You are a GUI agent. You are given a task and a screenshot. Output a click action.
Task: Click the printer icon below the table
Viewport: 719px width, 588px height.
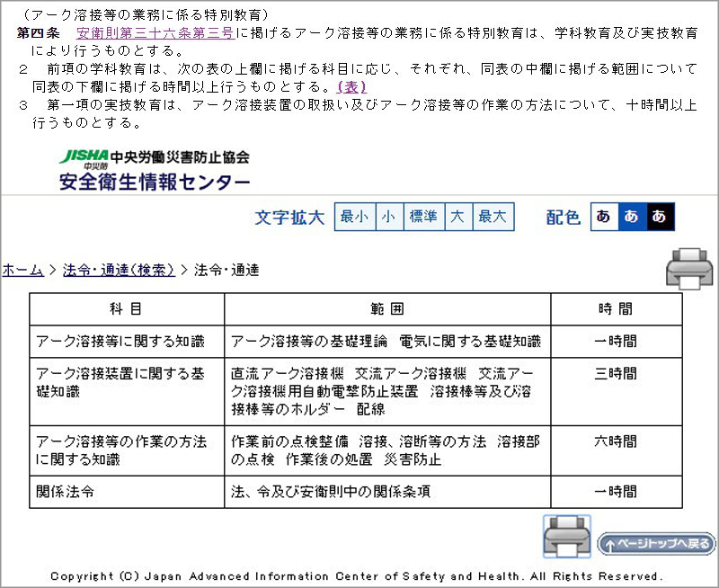pos(567,536)
